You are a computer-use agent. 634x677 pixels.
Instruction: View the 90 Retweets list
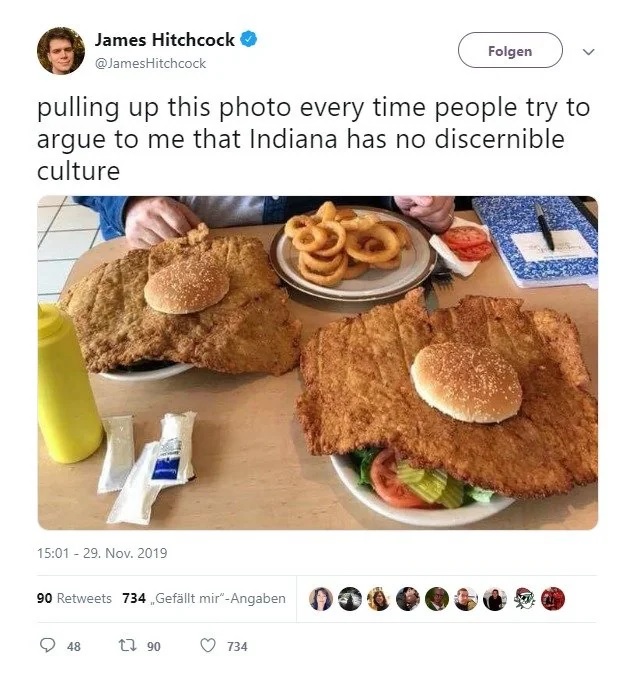[x=74, y=598]
